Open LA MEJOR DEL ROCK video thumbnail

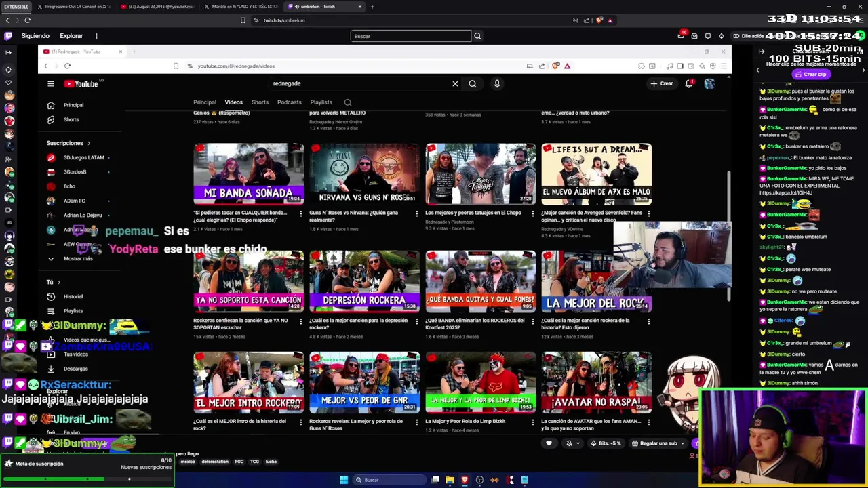tap(597, 281)
